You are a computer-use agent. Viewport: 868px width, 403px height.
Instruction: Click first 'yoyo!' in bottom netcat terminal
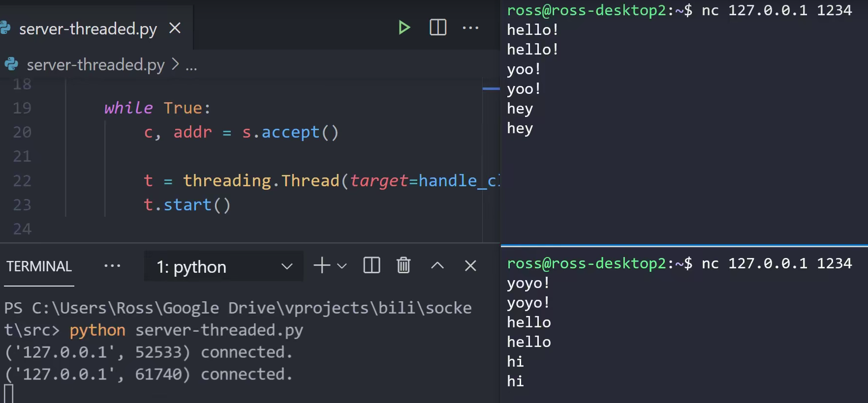(x=528, y=283)
